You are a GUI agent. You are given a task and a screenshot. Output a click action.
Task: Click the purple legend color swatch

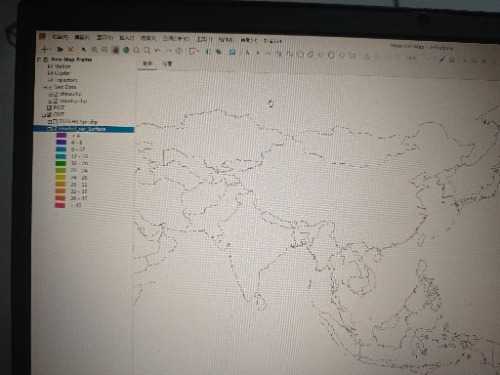tap(61, 135)
